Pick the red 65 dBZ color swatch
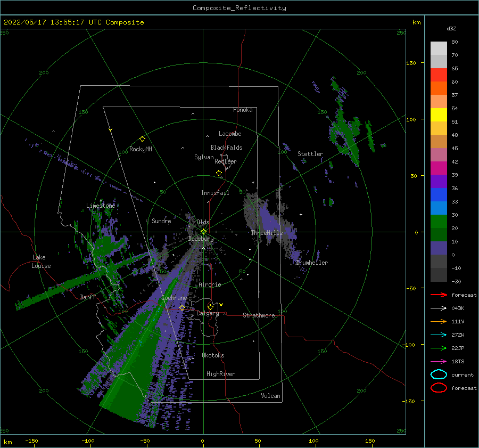The image size is (479, 448). (x=439, y=75)
